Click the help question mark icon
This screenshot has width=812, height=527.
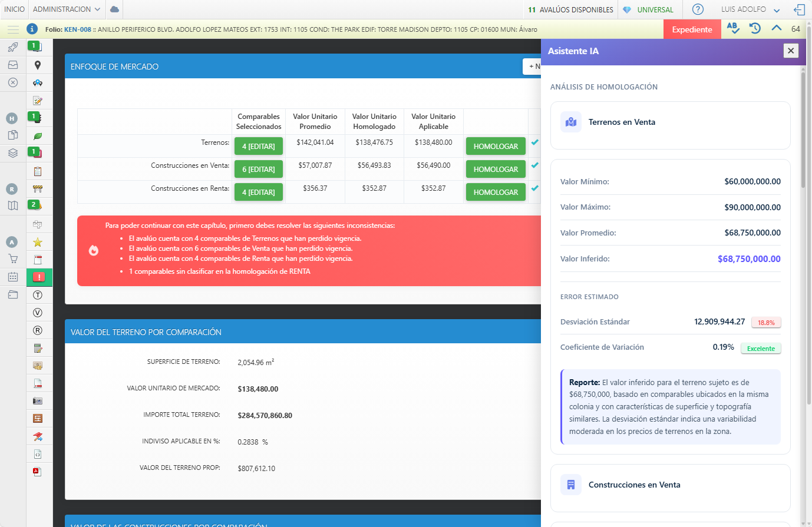pos(698,9)
